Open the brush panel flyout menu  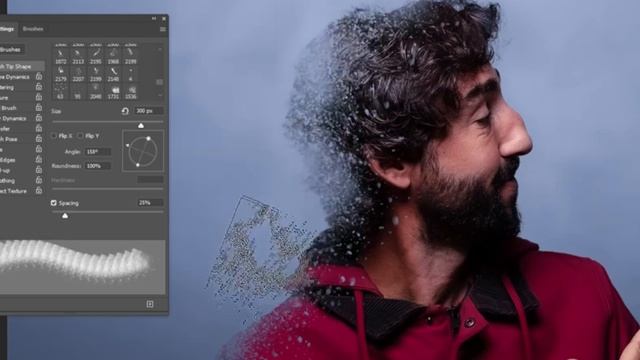pos(163,29)
